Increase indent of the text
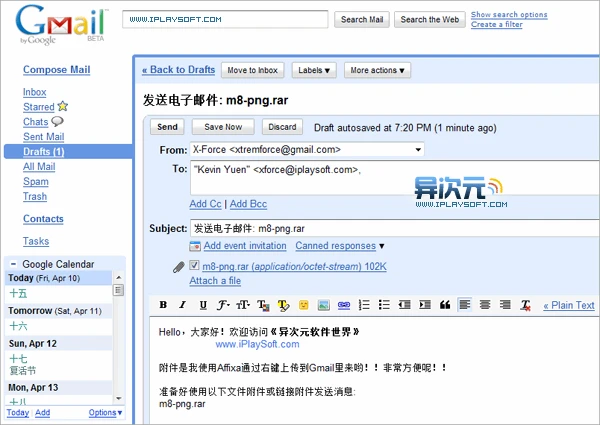The image size is (600, 425). pyautogui.click(x=424, y=305)
